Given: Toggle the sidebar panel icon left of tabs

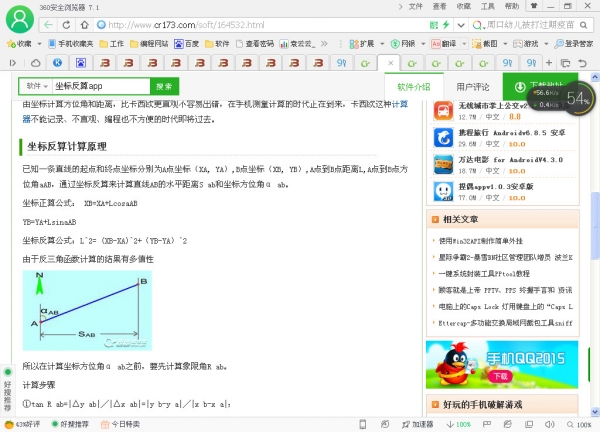Looking at the screenshot, I should click(x=13, y=63).
